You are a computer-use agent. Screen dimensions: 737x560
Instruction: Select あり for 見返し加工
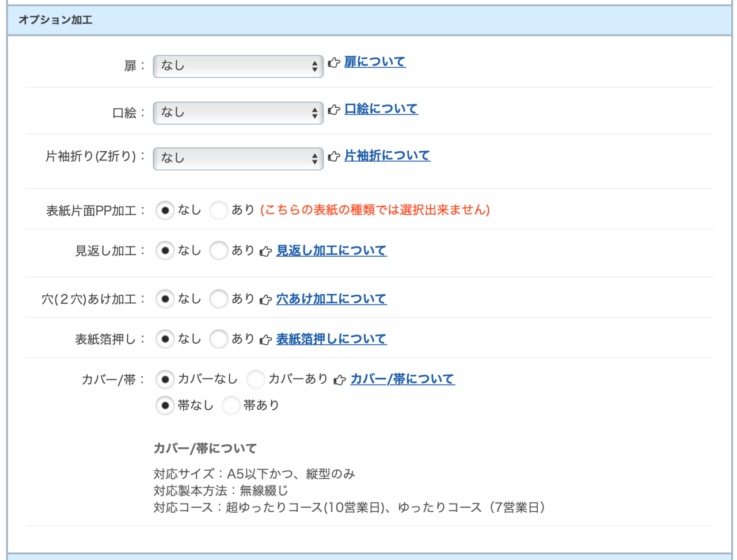219,250
